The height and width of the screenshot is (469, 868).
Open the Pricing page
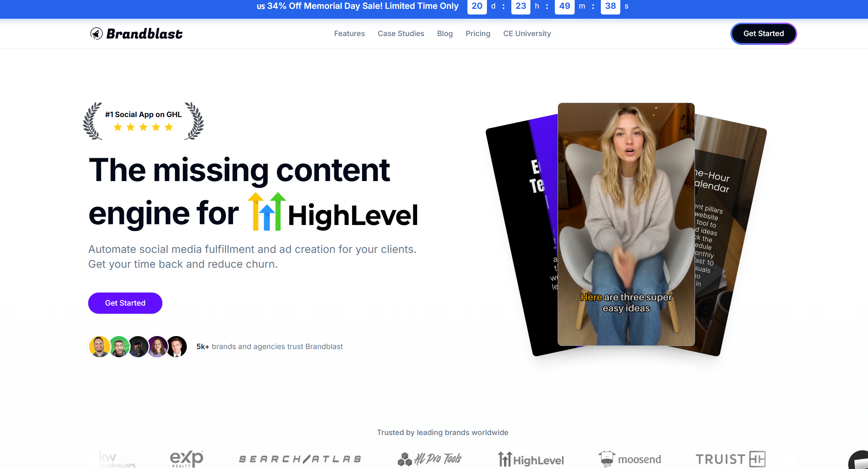pyautogui.click(x=478, y=34)
